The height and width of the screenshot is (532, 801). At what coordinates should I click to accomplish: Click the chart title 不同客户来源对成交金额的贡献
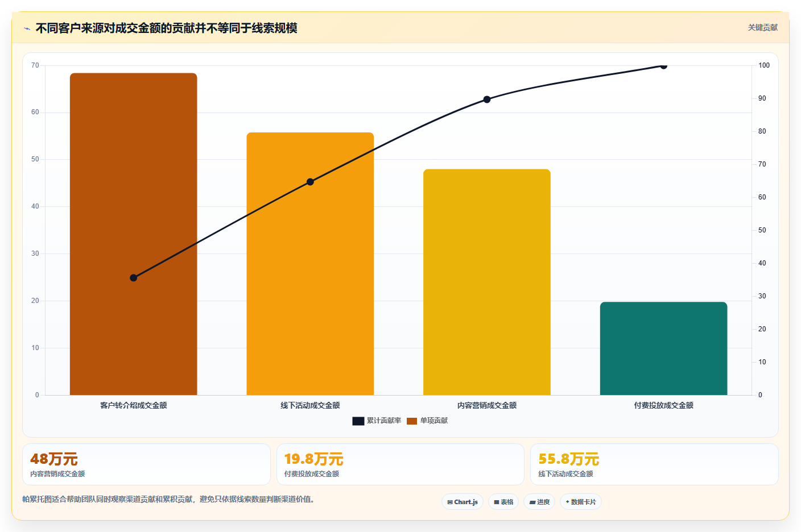click(167, 28)
